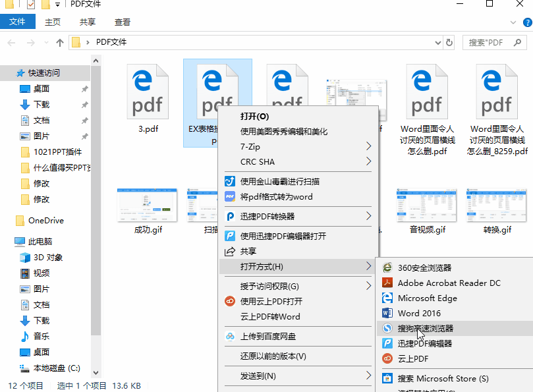The image size is (533, 392).
Task: Open the recent locations dropdown arrow
Action: [x=47, y=43]
